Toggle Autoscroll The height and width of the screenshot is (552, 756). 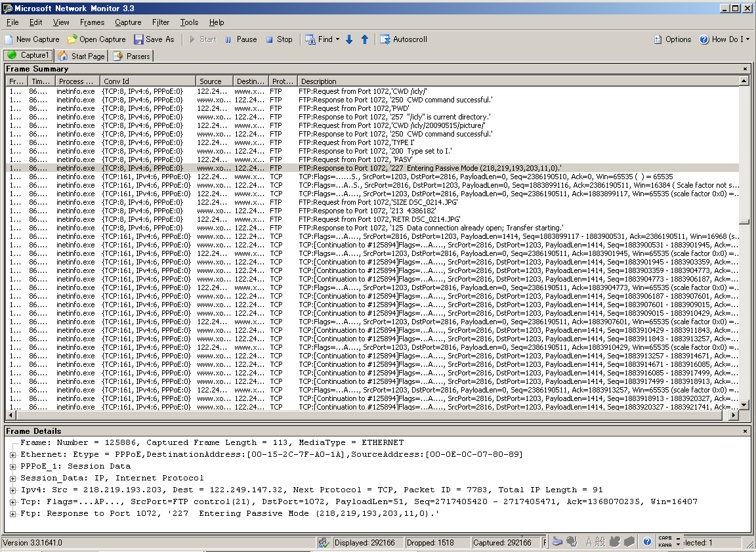tap(404, 39)
